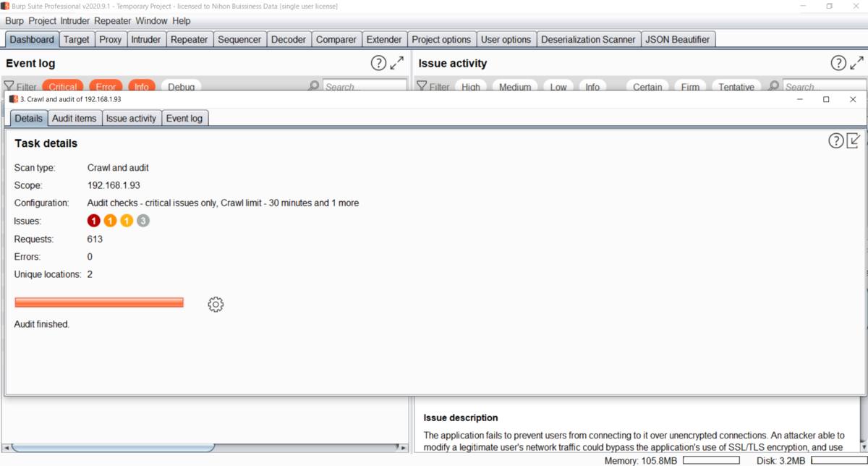The height and width of the screenshot is (466, 868).
Task: Switch to the Intruder tab
Action: 146,40
